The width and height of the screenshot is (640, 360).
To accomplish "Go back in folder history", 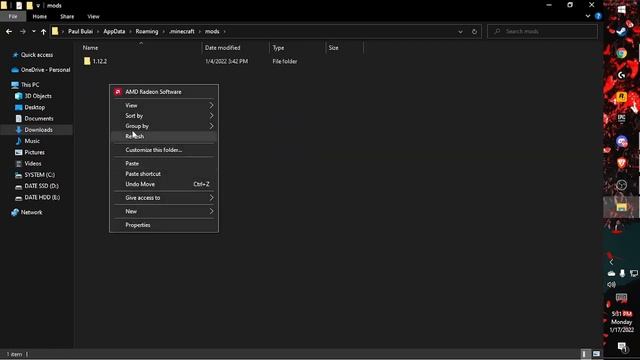I will [9, 31].
